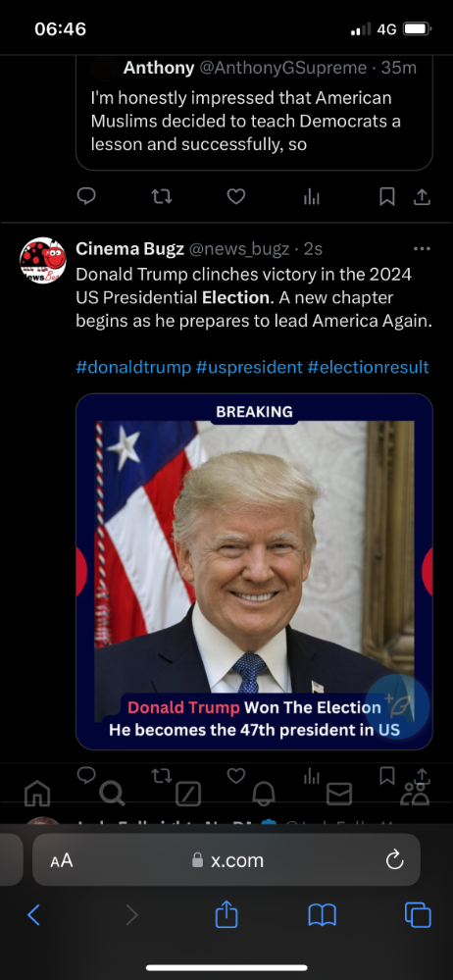Screen dimensions: 453x980
Task: Open the Search tab
Action: point(112,794)
